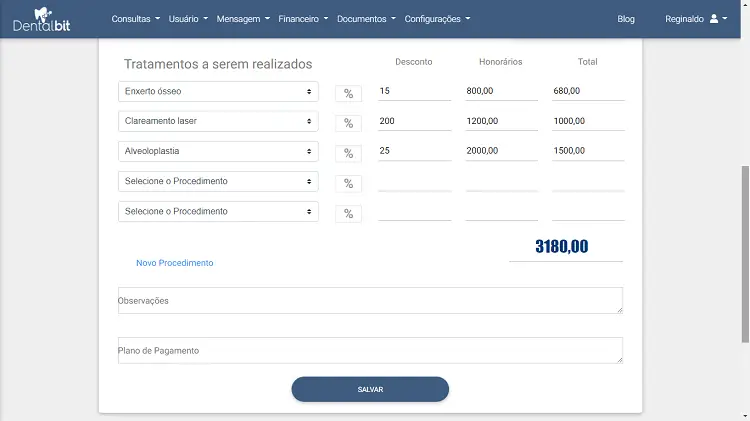Edit the Enxerto ósseo discount field
This screenshot has width=750, height=421.
tap(414, 92)
